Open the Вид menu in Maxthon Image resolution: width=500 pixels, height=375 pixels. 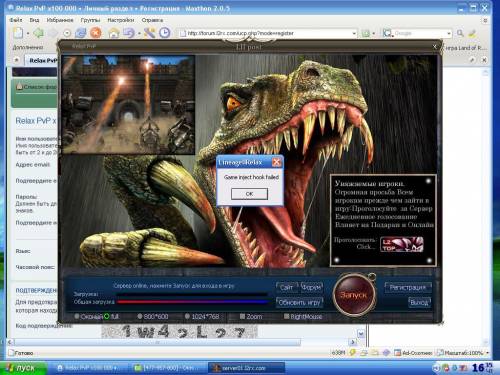point(34,20)
